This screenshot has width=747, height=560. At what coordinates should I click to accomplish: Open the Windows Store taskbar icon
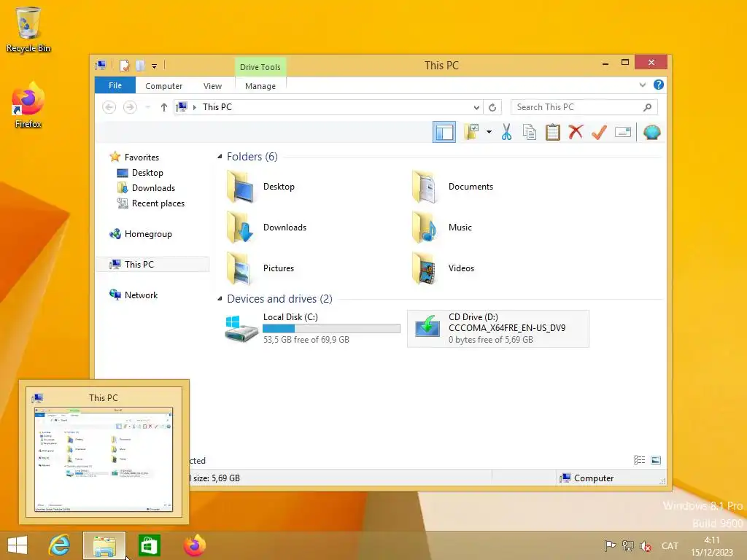(149, 545)
